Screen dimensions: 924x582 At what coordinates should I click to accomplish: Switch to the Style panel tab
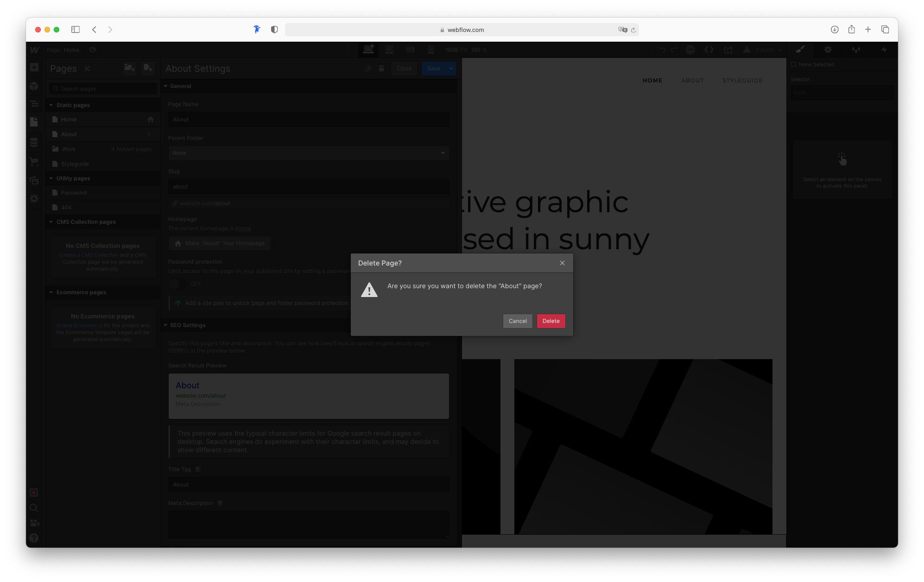click(800, 50)
